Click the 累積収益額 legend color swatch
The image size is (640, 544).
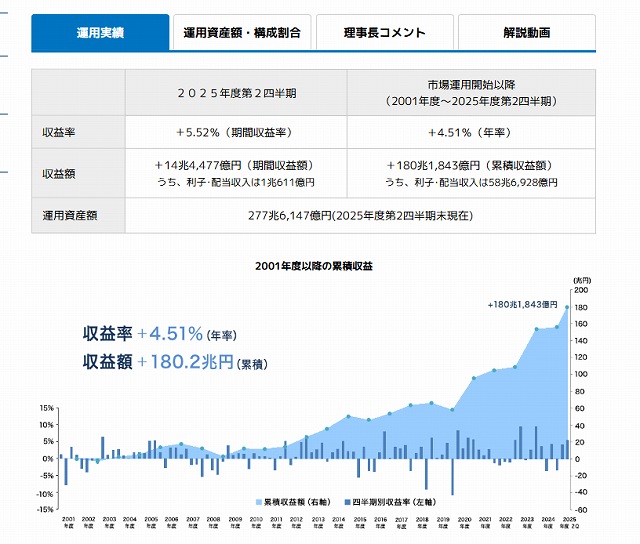[258, 498]
